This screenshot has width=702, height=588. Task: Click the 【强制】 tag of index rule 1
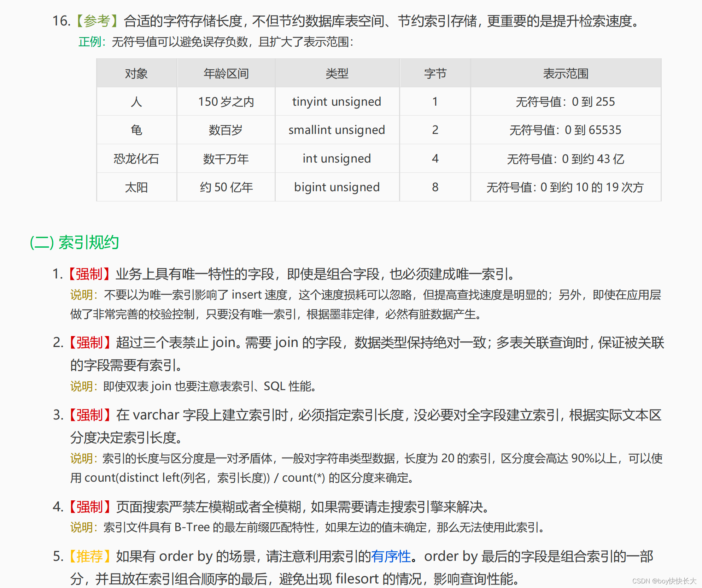pyautogui.click(x=89, y=274)
